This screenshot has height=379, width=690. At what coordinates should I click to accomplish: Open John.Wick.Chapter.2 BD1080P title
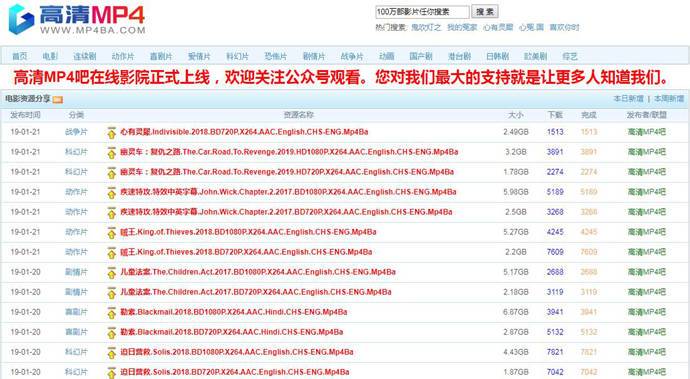288,192
